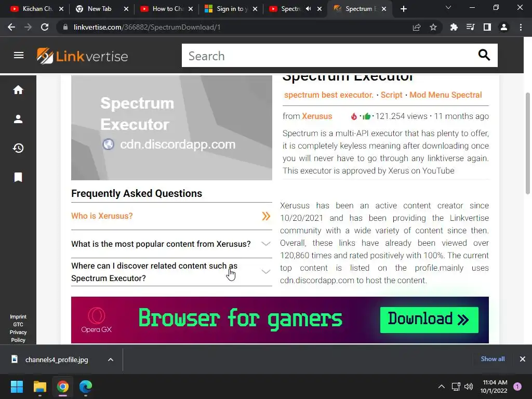Screen dimensions: 532x399
Task: Open the Chrome profile avatar
Action: click(504, 27)
